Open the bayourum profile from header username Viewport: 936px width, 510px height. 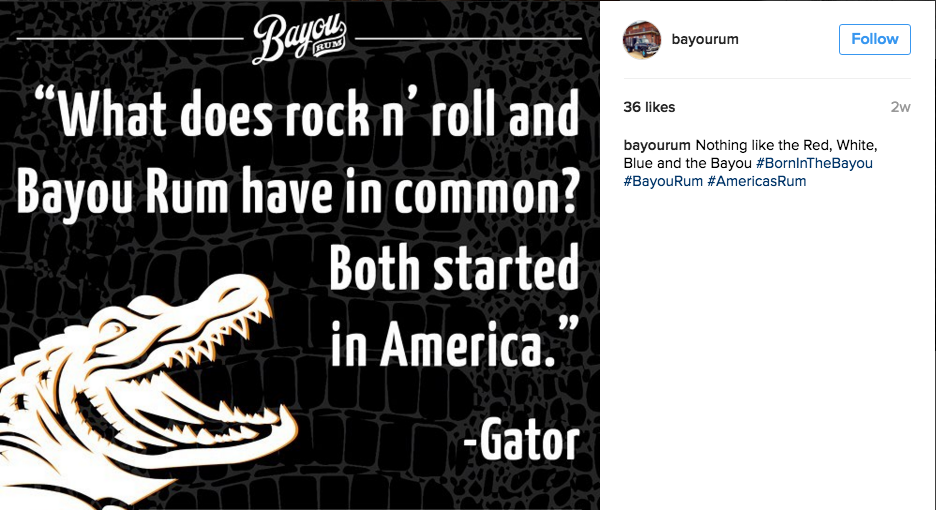tap(704, 39)
